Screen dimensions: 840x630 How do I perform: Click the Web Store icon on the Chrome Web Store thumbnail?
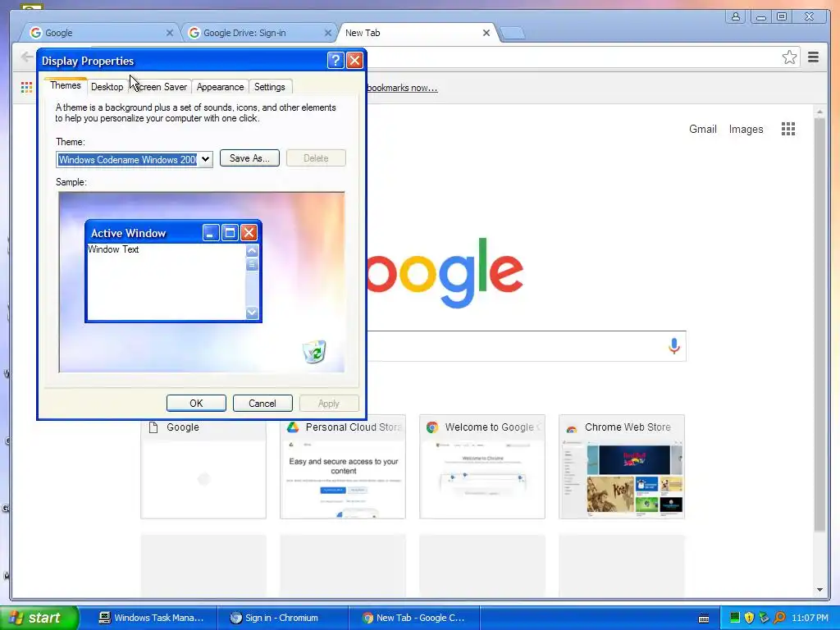(571, 427)
